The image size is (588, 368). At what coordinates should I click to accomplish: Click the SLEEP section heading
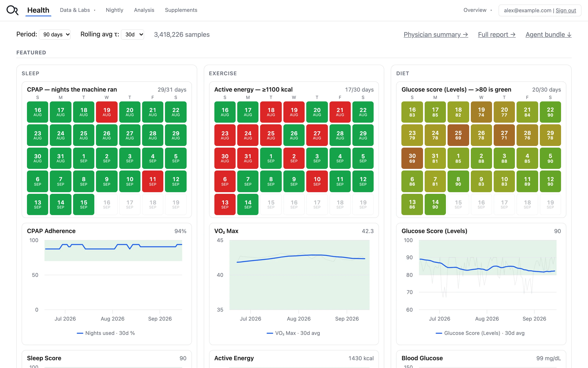(30, 74)
